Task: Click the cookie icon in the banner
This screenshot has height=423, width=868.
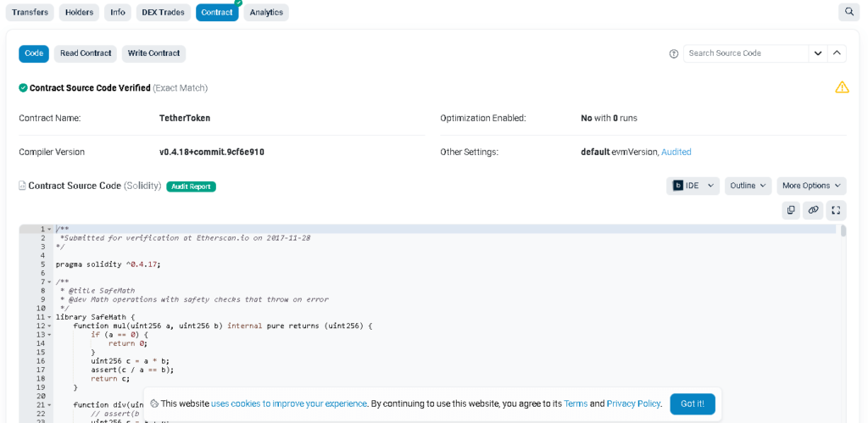Action: tap(154, 404)
